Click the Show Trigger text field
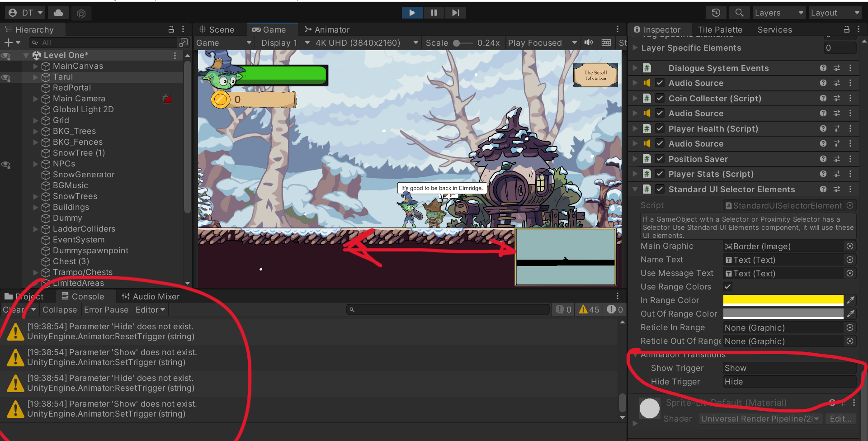868x441 pixels. coord(789,368)
